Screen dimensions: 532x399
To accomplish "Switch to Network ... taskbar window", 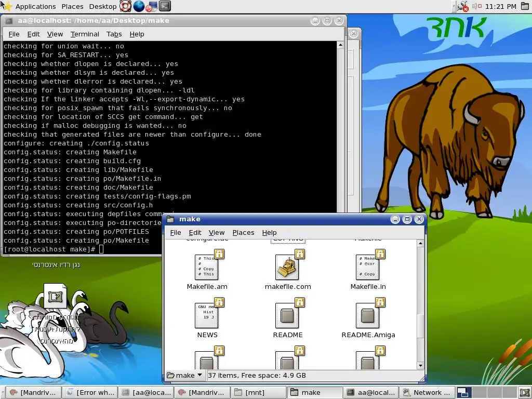I will click(x=427, y=393).
